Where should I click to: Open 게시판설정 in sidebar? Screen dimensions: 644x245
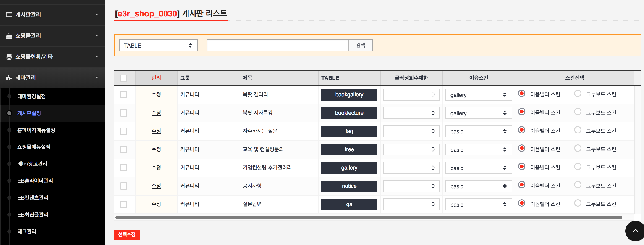pyautogui.click(x=29, y=113)
